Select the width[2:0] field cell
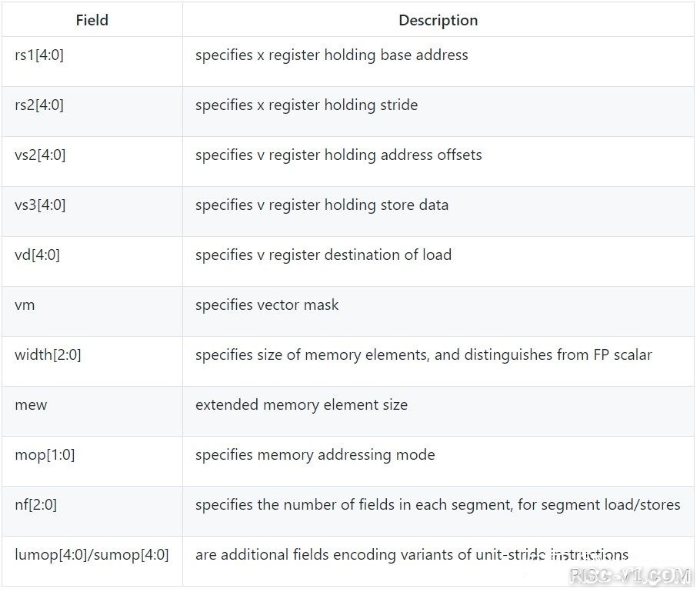The width and height of the screenshot is (700, 592). tap(92, 361)
